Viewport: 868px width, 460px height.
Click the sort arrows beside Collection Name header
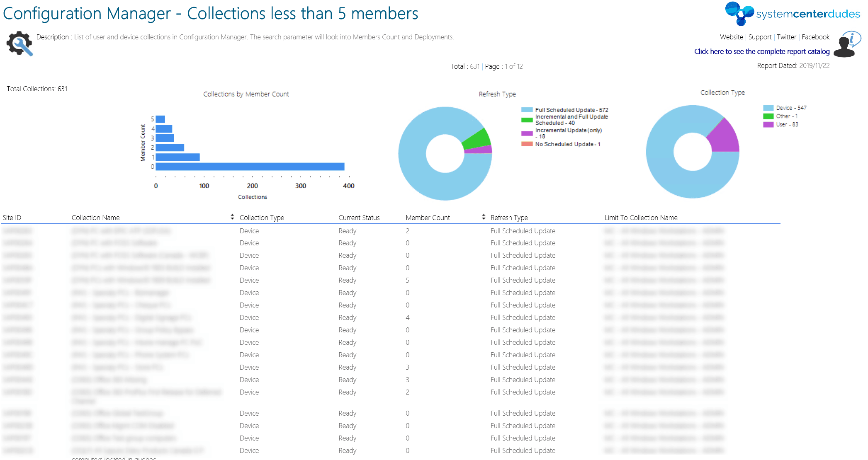coord(232,217)
